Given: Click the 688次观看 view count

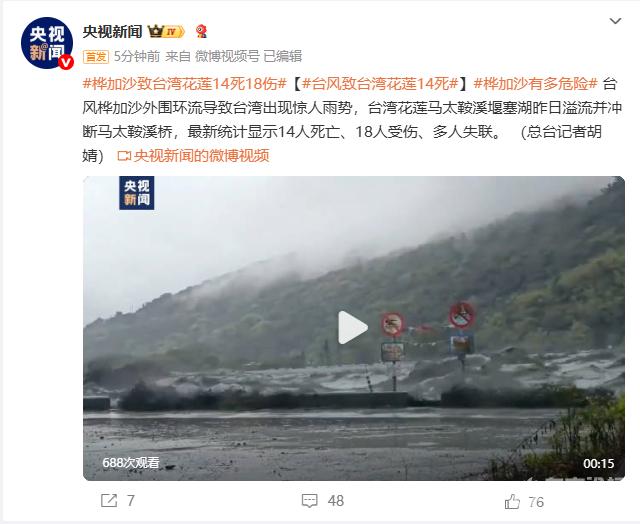Looking at the screenshot, I should point(131,462).
